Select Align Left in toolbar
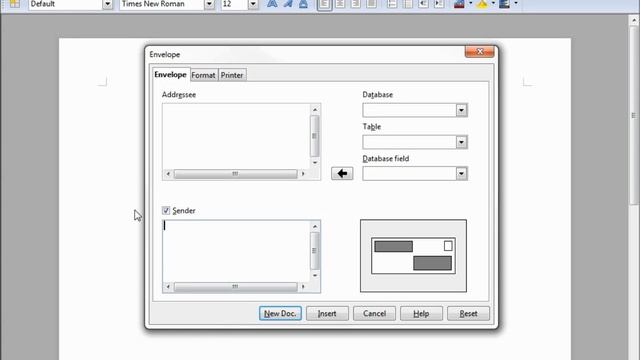 tap(324, 4)
